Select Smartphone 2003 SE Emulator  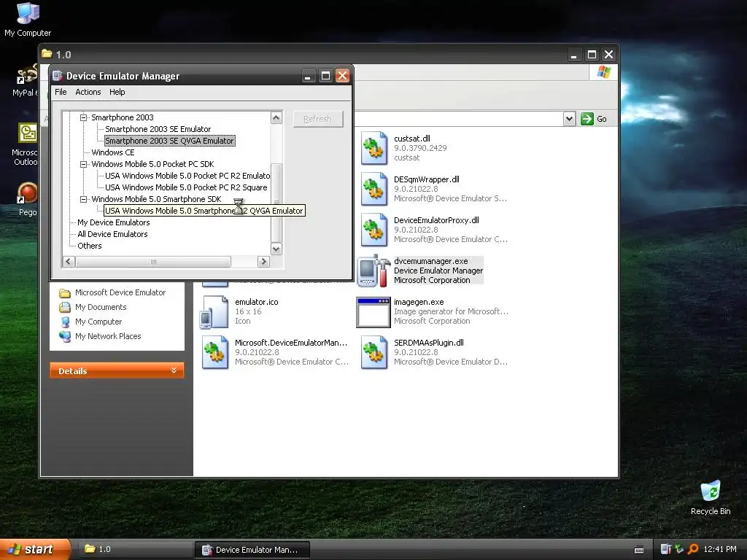point(158,129)
